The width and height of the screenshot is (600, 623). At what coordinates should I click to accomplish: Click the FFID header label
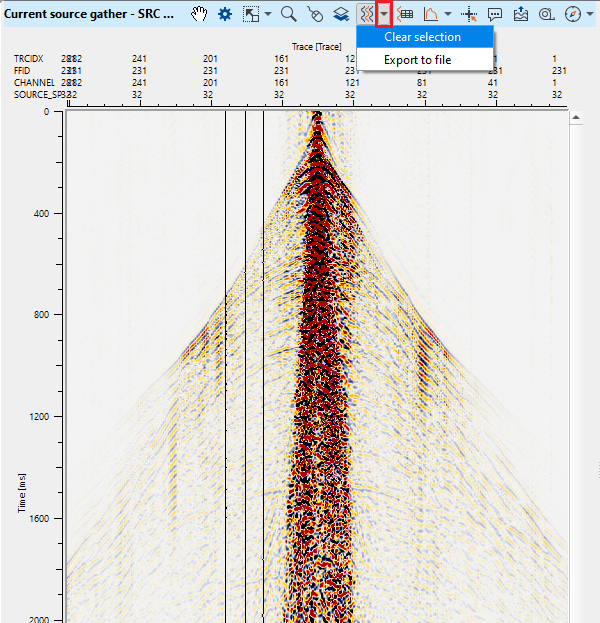(22, 71)
